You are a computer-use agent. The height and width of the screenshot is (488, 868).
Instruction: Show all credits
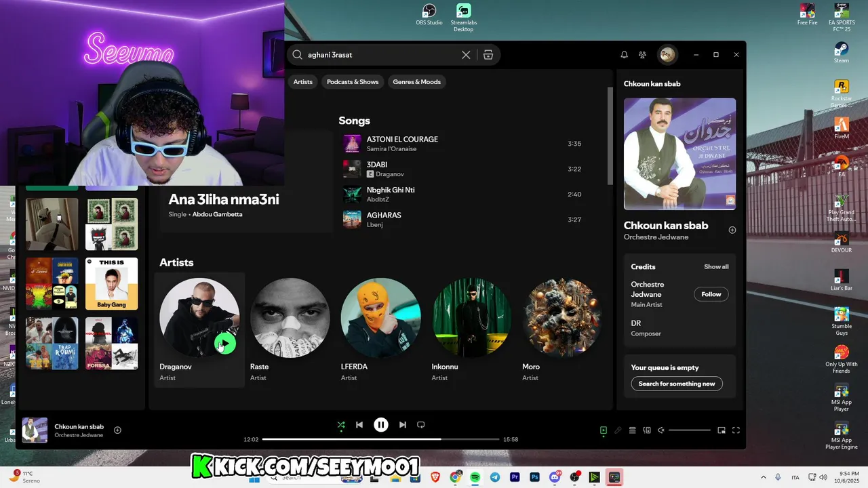pyautogui.click(x=716, y=267)
